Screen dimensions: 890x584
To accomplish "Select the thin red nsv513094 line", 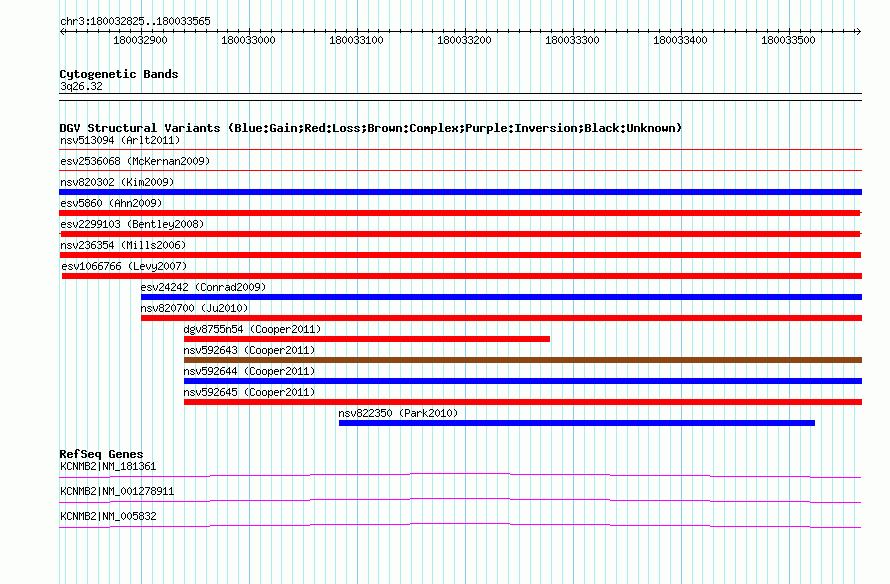I will [x=460, y=150].
